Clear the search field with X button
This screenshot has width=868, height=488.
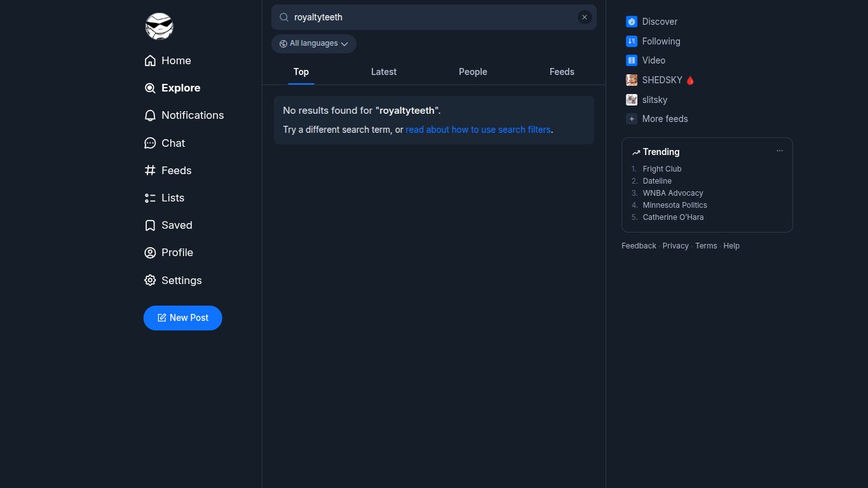pyautogui.click(x=585, y=17)
